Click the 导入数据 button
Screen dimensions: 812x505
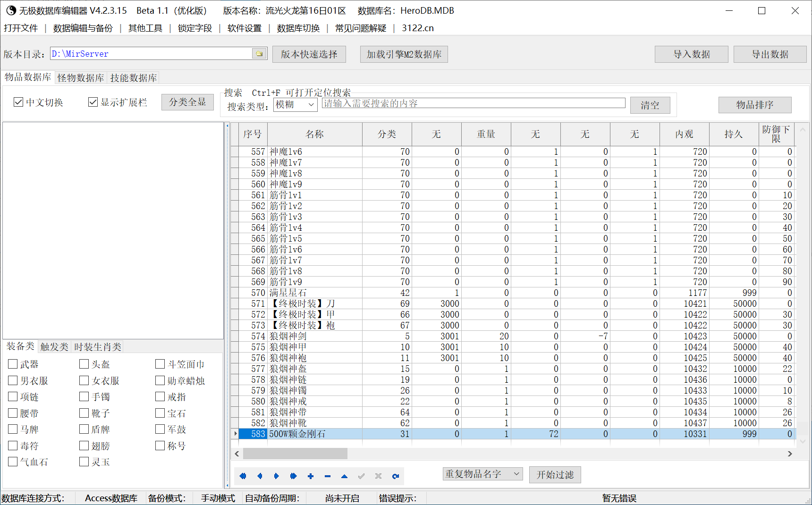(692, 54)
